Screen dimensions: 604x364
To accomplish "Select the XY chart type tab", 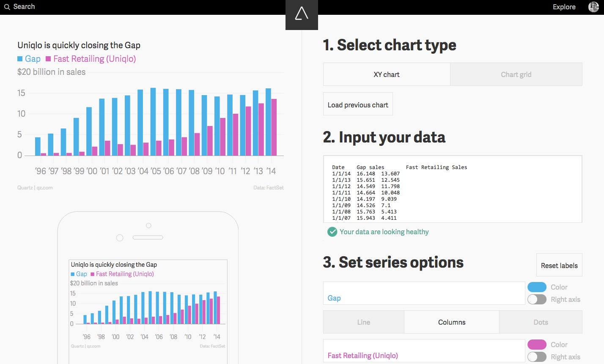I will (387, 74).
